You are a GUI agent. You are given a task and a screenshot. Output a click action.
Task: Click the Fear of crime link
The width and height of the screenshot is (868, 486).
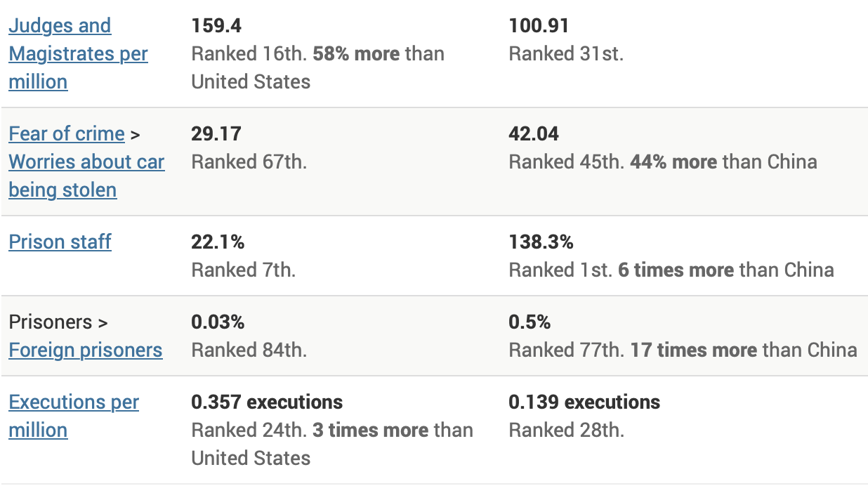click(67, 133)
